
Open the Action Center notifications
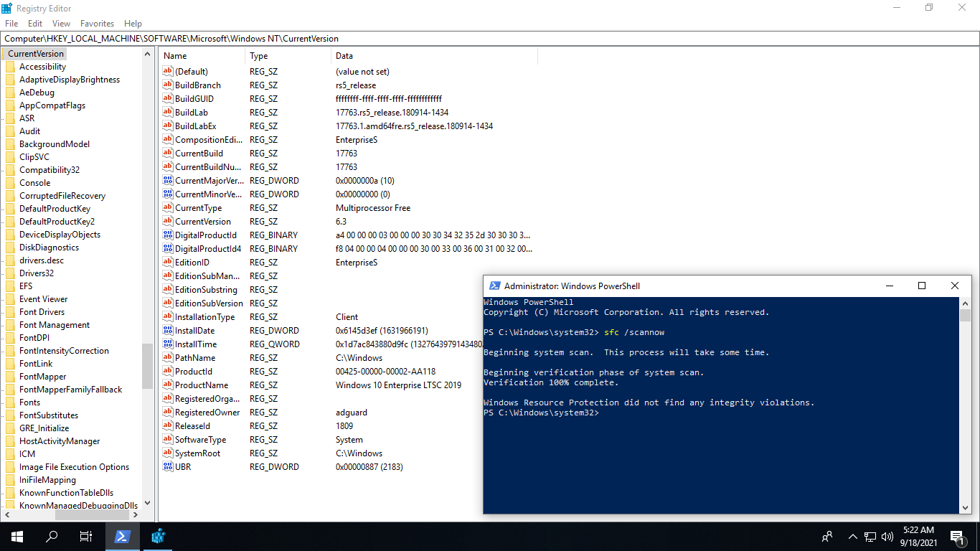click(957, 536)
